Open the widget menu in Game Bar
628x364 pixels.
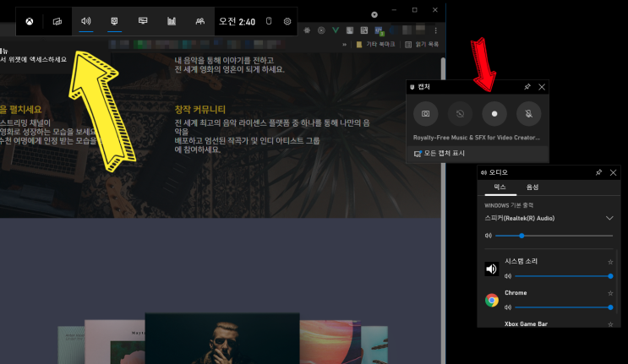57,22
